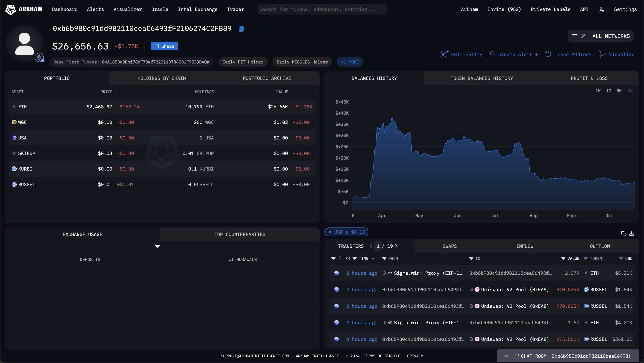Open Invite (952) link

pyautogui.click(x=504, y=9)
